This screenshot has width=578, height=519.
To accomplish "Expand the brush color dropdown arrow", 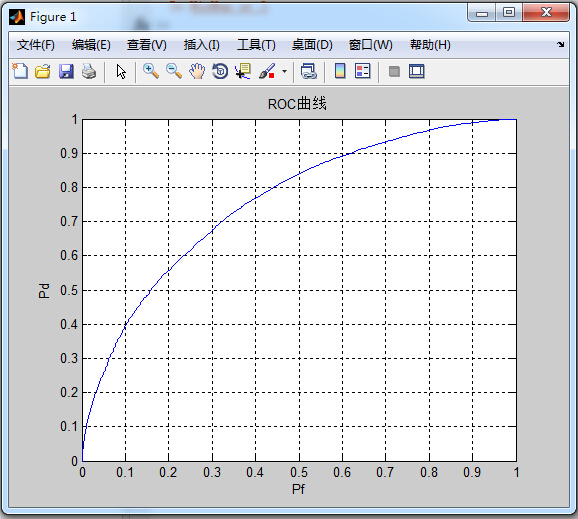I will 284,71.
